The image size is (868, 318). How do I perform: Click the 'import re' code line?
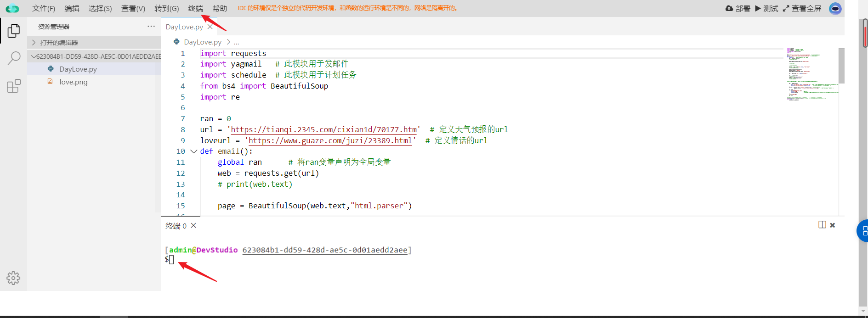click(x=220, y=97)
